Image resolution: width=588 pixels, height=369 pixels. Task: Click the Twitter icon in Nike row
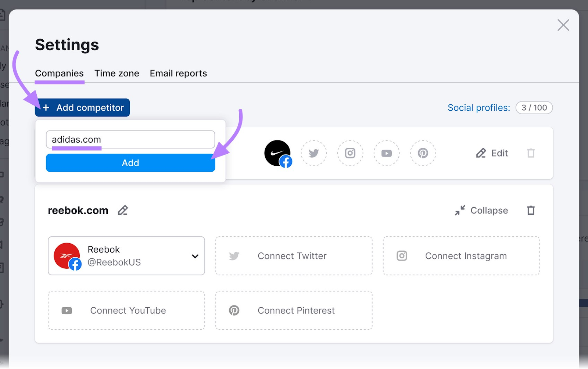313,153
